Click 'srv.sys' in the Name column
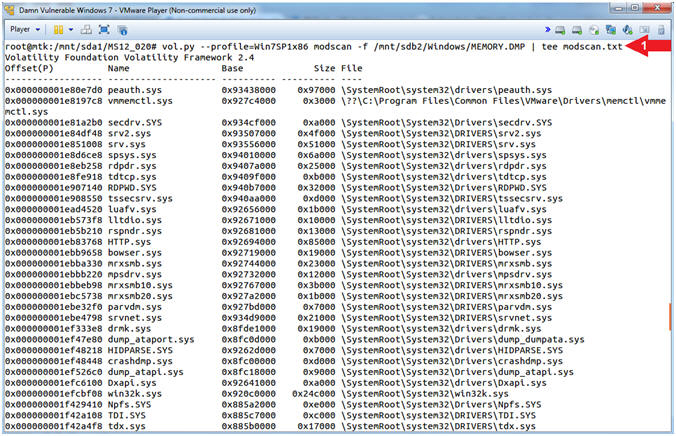676x436 pixels. coord(126,144)
